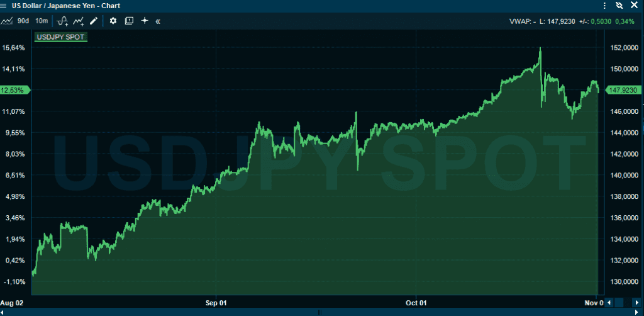Click the 136,0000 price axis label

click(x=625, y=218)
